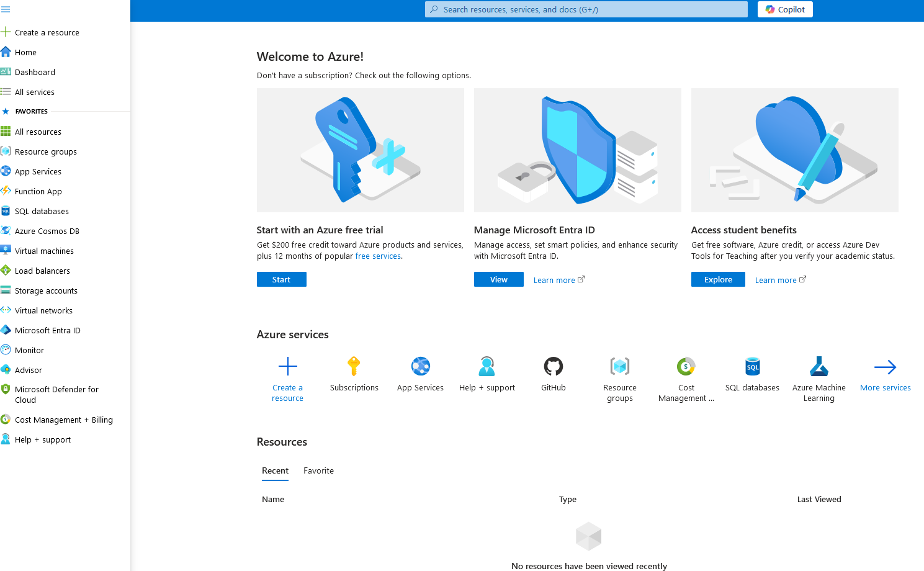Click the Storage accounts icon
Image resolution: width=924 pixels, height=571 pixels.
click(x=6, y=290)
